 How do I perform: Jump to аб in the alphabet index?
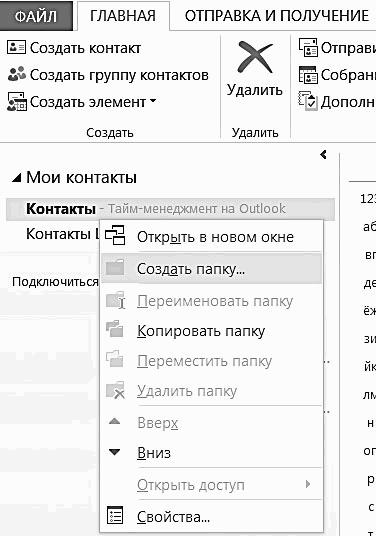coord(369,227)
